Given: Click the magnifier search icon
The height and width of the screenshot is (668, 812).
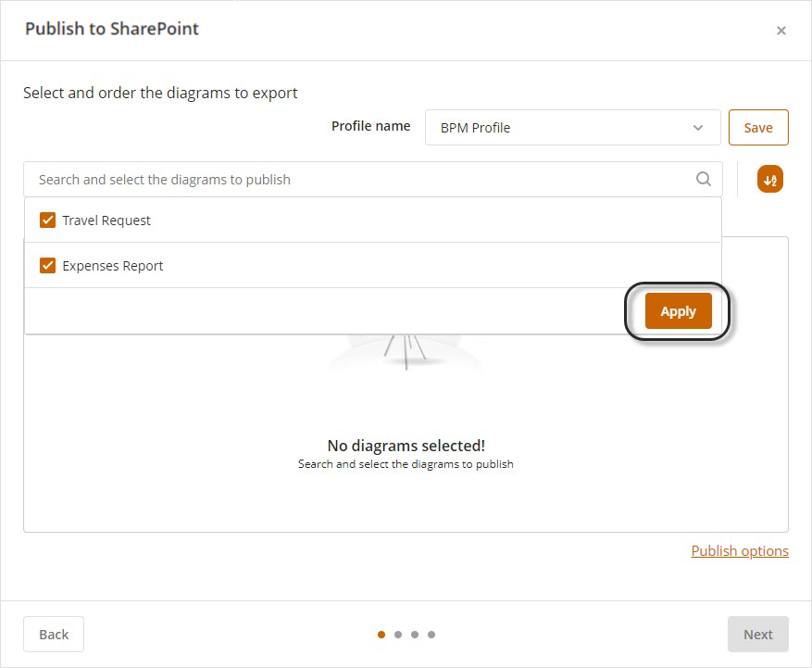Looking at the screenshot, I should (704, 180).
